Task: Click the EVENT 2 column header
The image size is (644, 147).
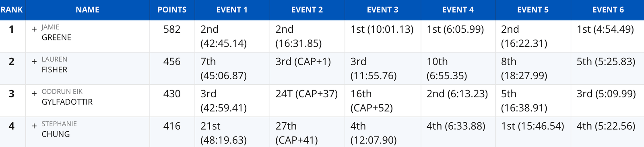Action: coord(307,10)
